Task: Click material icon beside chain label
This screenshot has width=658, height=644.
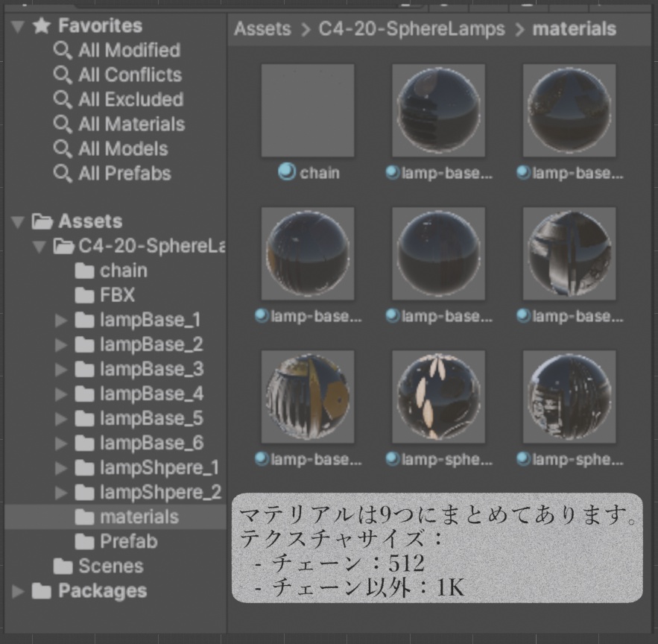Action: click(287, 171)
